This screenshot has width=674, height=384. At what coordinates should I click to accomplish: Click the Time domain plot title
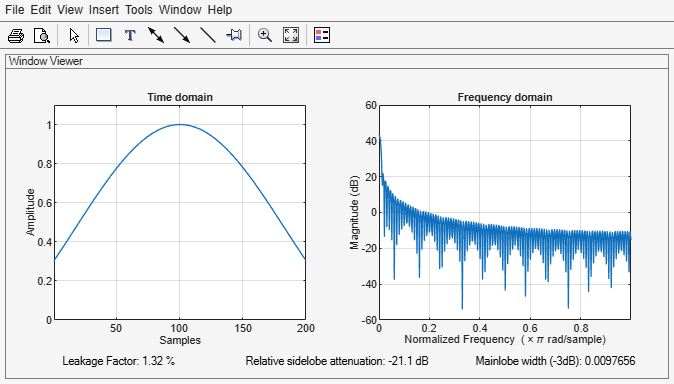pyautogui.click(x=180, y=97)
